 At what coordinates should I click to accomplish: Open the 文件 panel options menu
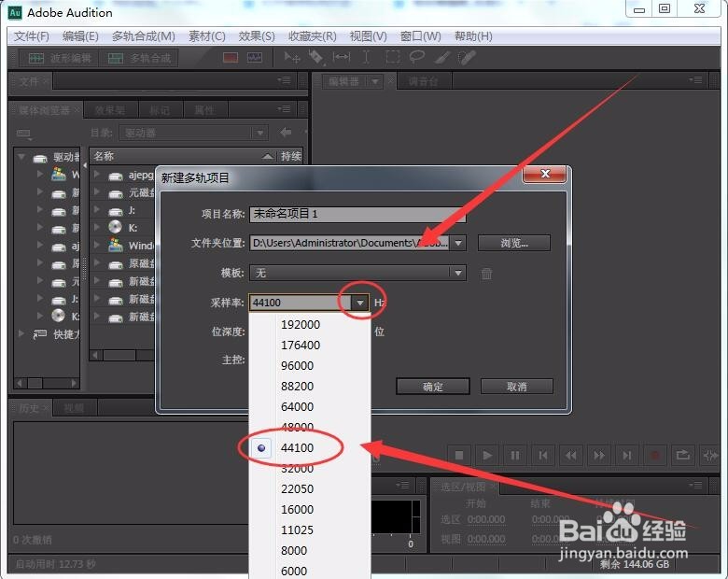[284, 80]
